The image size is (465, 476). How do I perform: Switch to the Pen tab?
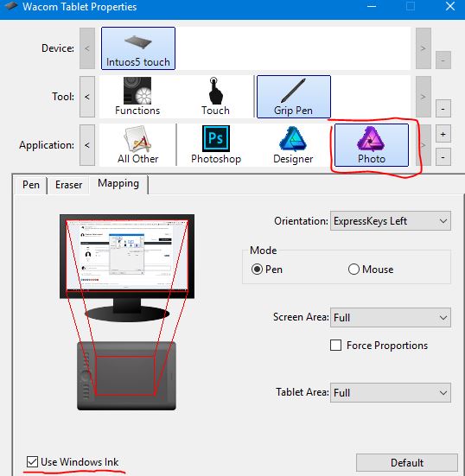tap(31, 185)
